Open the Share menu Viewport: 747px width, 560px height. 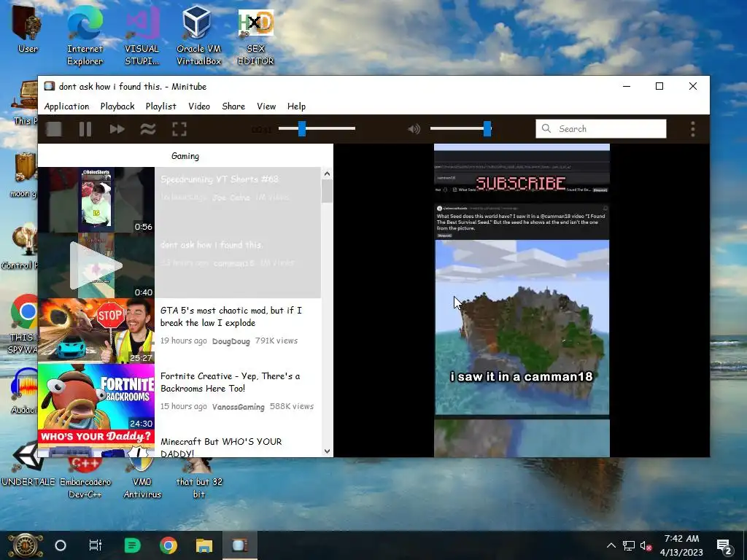tap(233, 106)
